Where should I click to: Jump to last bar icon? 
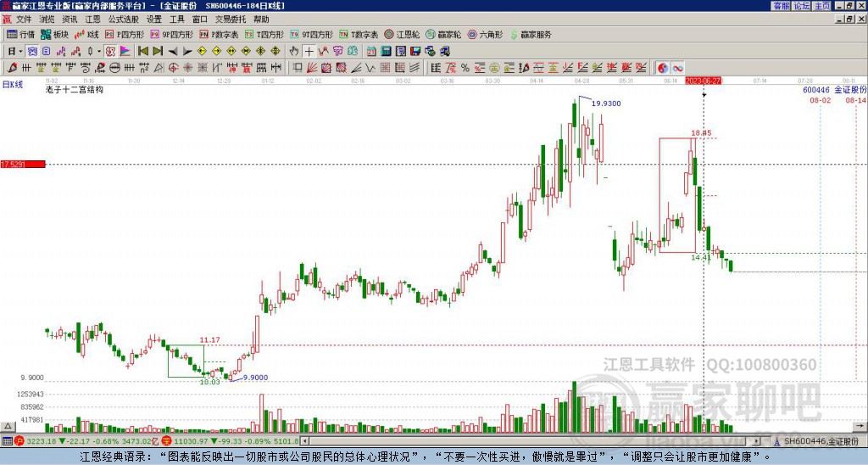point(158,52)
